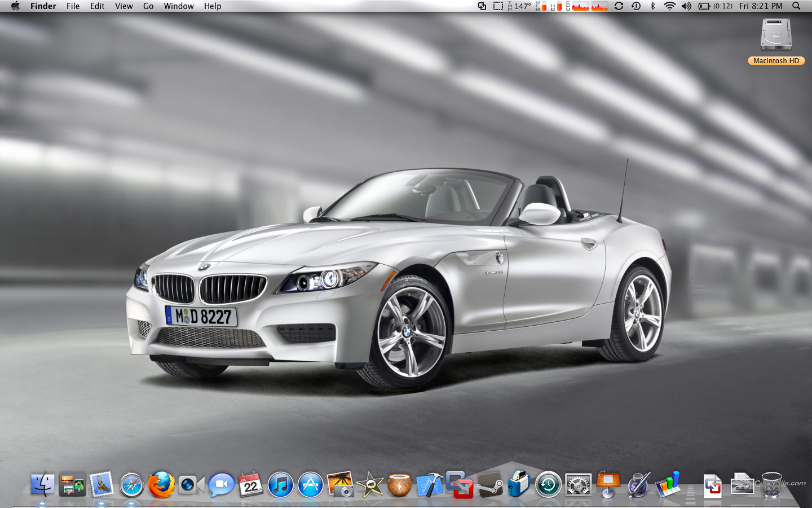Open the View menu

point(124,6)
